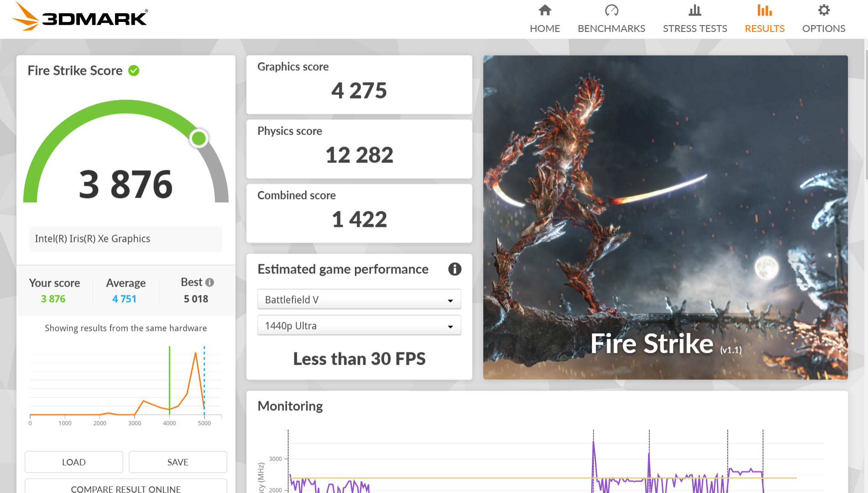Open the BENCHMARKS tab
Screen dimensions: 868x493
(612, 28)
